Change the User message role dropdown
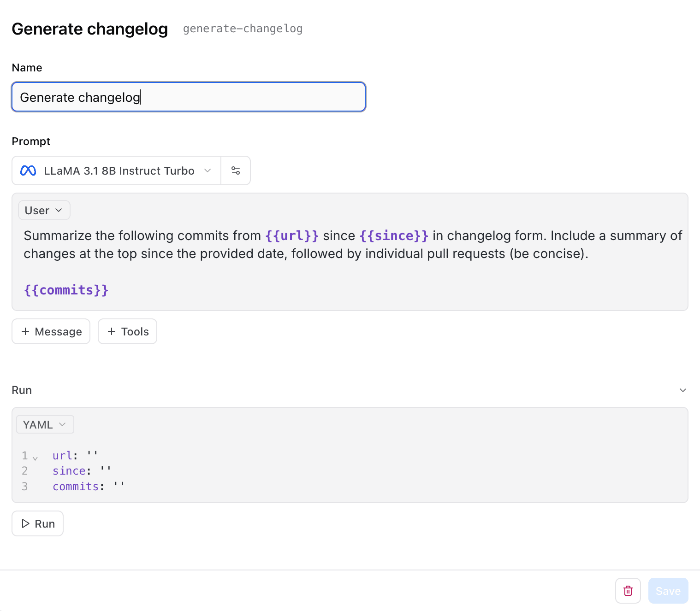This screenshot has height=611, width=700. 44,210
